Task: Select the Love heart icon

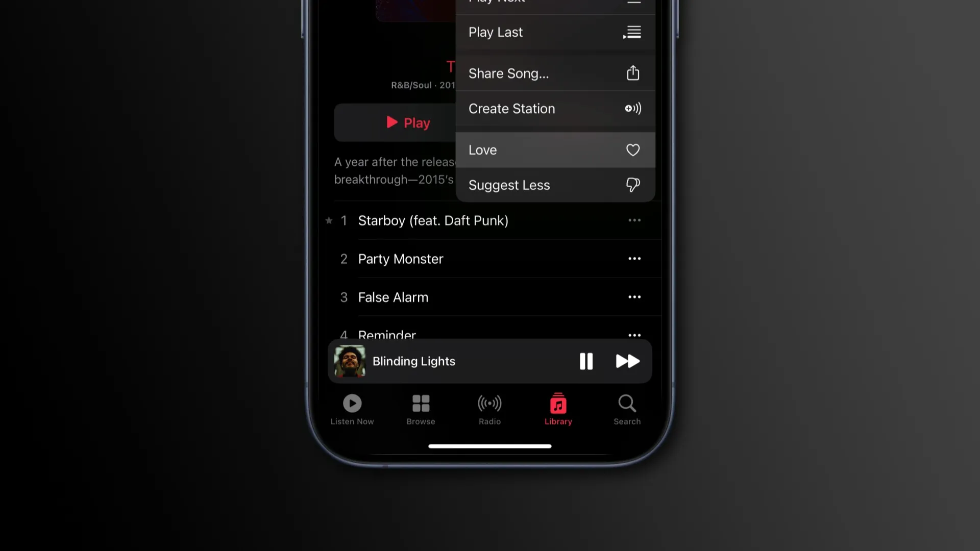Action: point(633,149)
